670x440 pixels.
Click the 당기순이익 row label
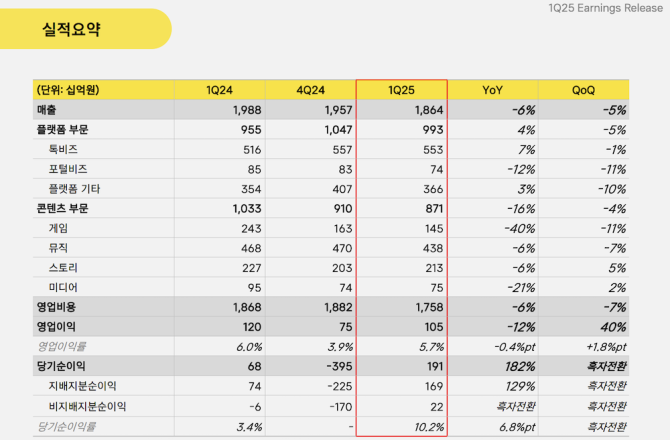tap(61, 367)
